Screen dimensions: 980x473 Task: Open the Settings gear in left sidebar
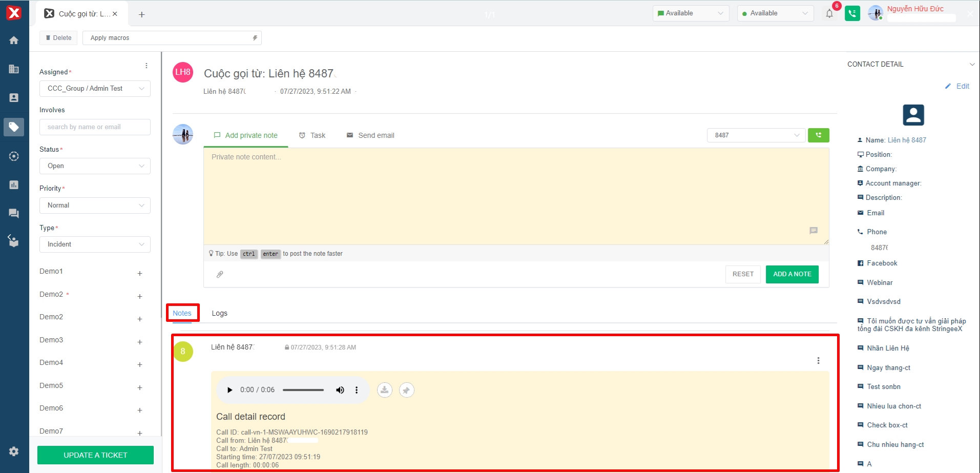coord(14,451)
